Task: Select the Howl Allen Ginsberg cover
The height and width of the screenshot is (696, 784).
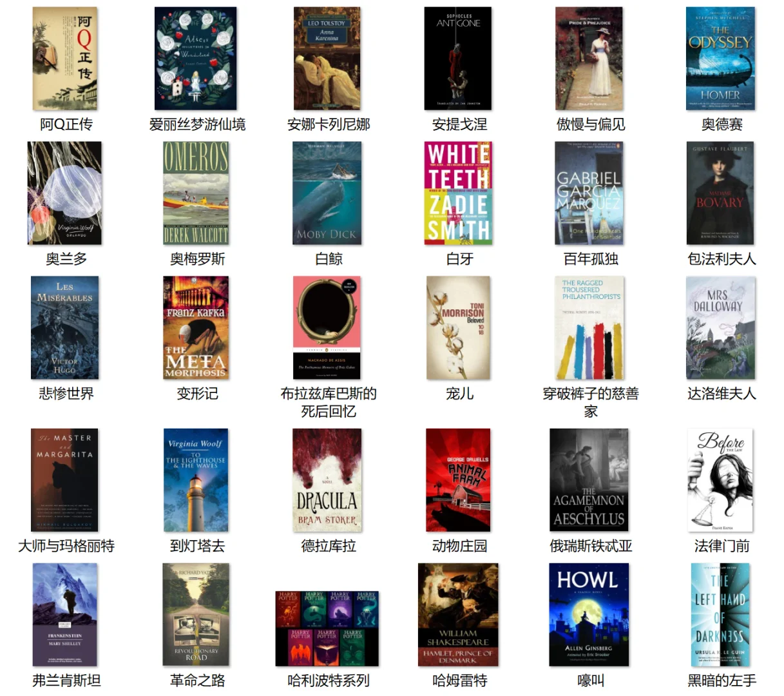Action: (589, 615)
